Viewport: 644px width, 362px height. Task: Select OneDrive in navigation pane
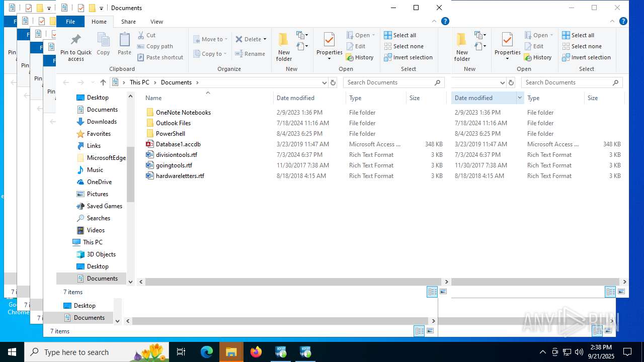click(x=94, y=182)
